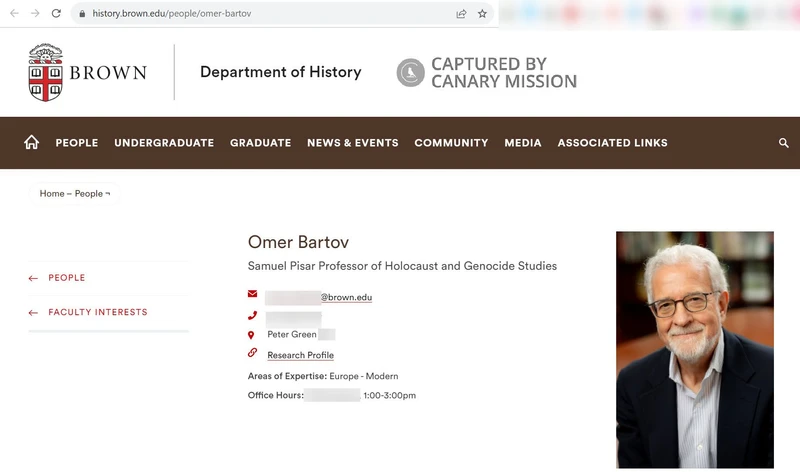Click the red phone icon
This screenshot has width=800, height=472.
[252, 315]
